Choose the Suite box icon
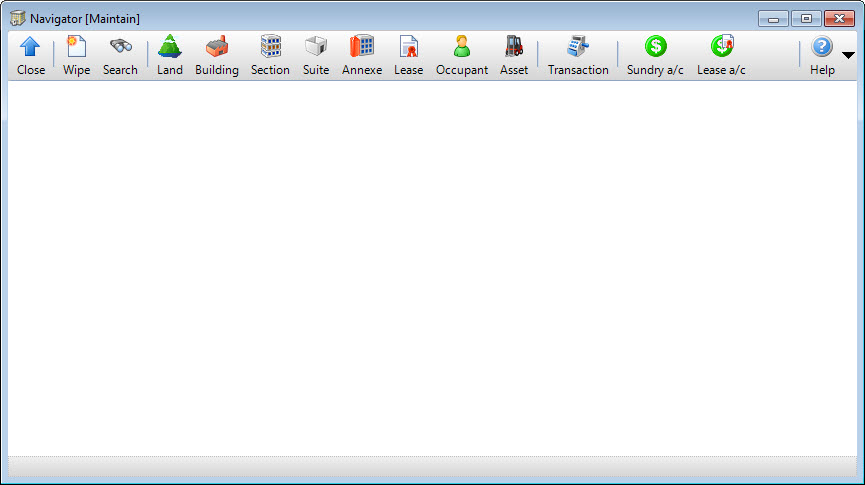865x485 pixels. tap(316, 47)
